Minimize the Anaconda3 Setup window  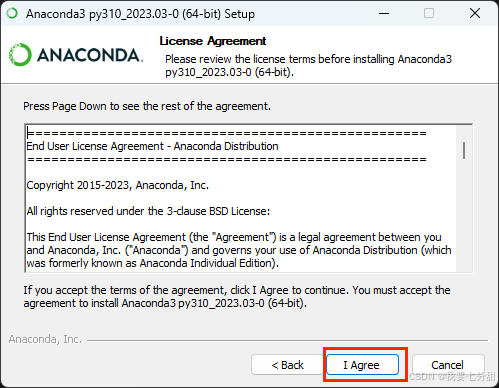click(384, 14)
